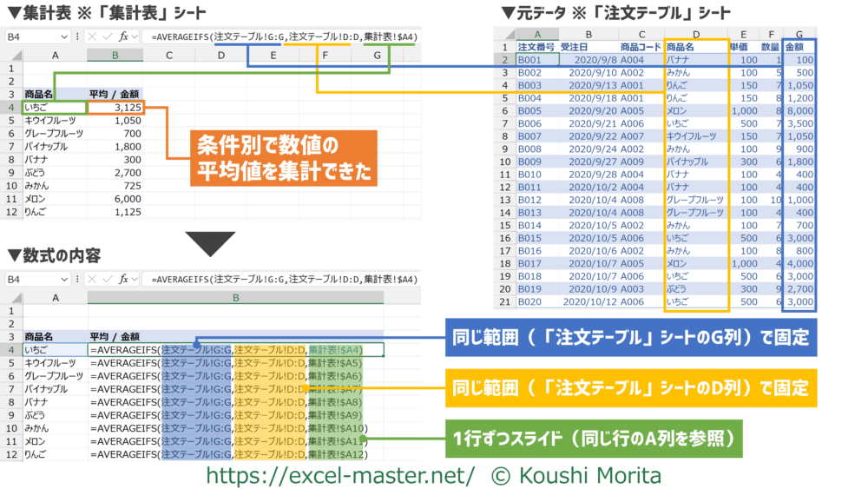Open the Name Box dropdown arrow in the top sheet
868x489 pixels.
tap(65, 37)
